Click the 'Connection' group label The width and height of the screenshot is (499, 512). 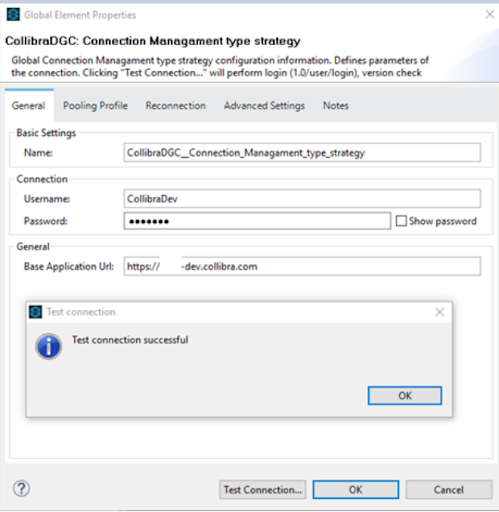pyautogui.click(x=42, y=179)
